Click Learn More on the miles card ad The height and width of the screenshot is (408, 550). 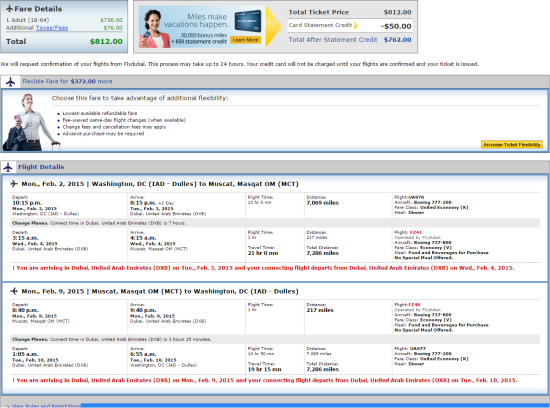[246, 40]
